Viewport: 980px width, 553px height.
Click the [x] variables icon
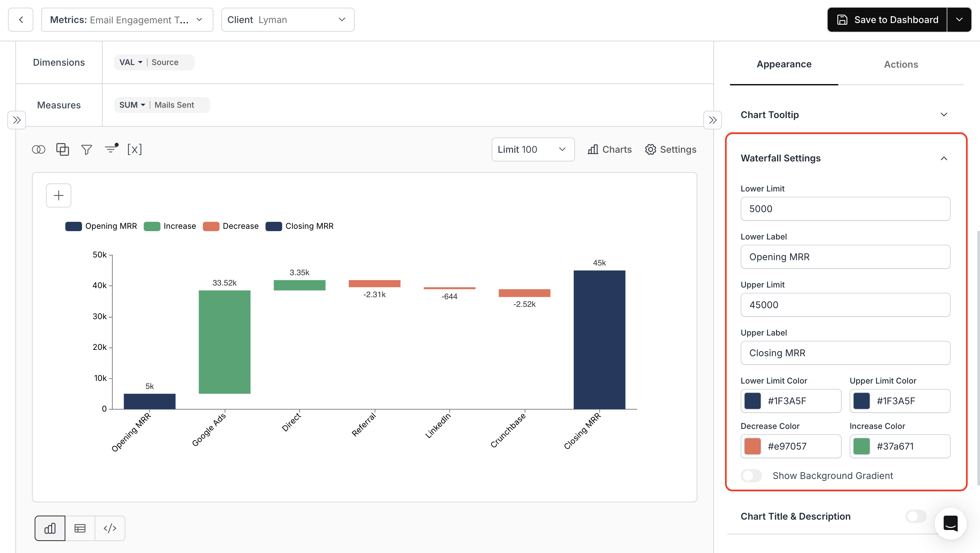[x=135, y=149]
